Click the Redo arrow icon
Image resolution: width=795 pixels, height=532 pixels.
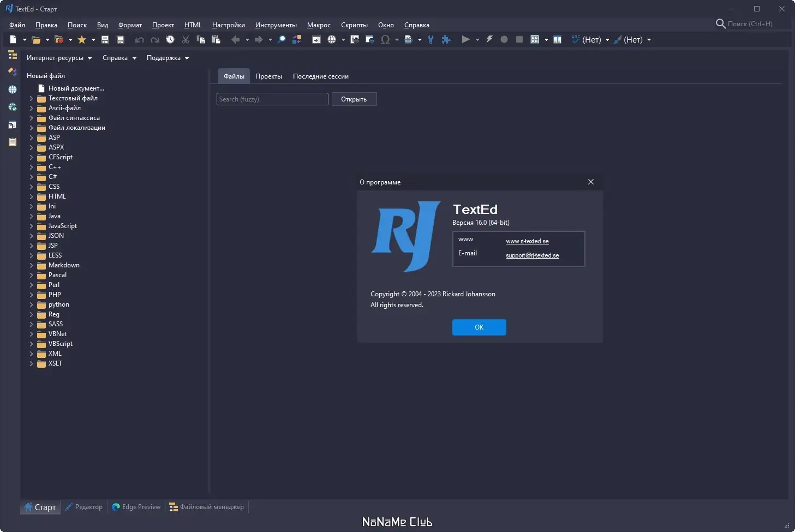pyautogui.click(x=155, y=39)
